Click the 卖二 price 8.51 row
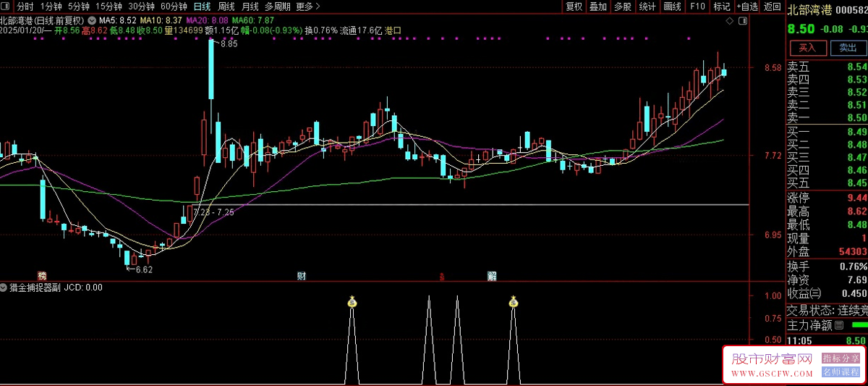 [827, 104]
